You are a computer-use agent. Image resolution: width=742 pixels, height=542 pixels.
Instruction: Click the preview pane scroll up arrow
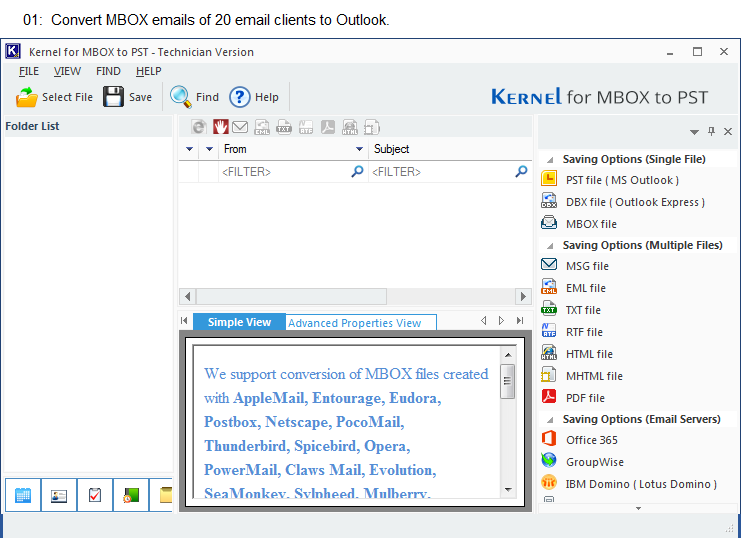click(508, 355)
